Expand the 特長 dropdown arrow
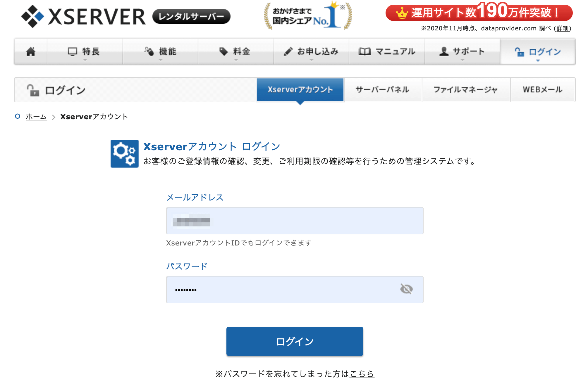Image resolution: width=588 pixels, height=391 pixels. pyautogui.click(x=85, y=60)
